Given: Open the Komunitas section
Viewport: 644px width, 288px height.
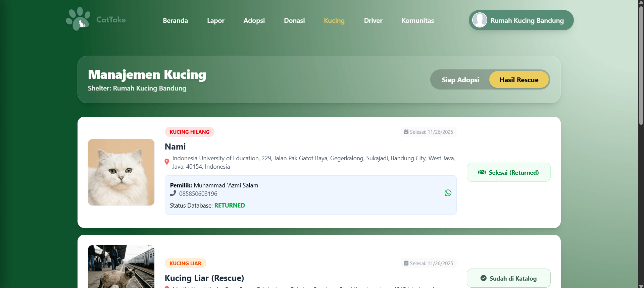Looking at the screenshot, I should 417,20.
